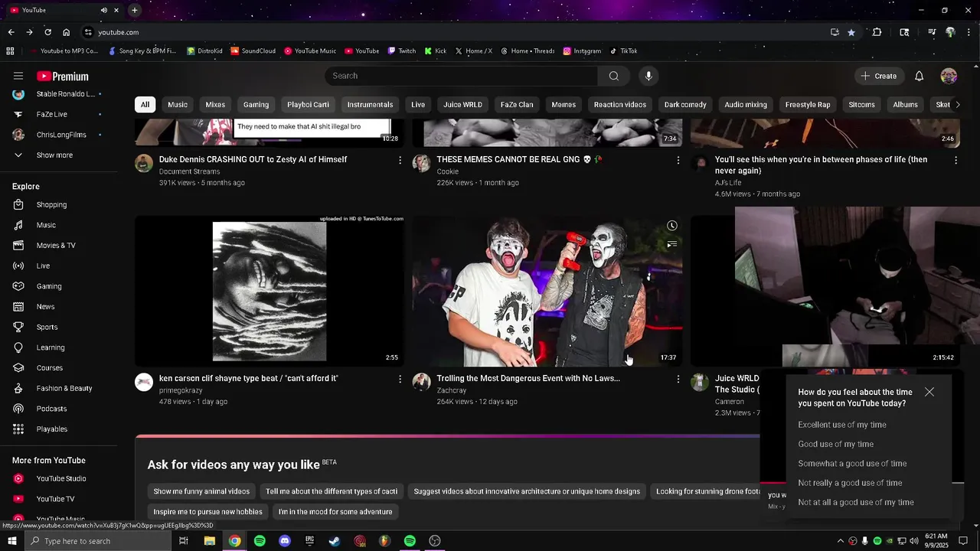Add Trolling video to Watch Later
Screen dimensions: 980x551
click(671, 226)
